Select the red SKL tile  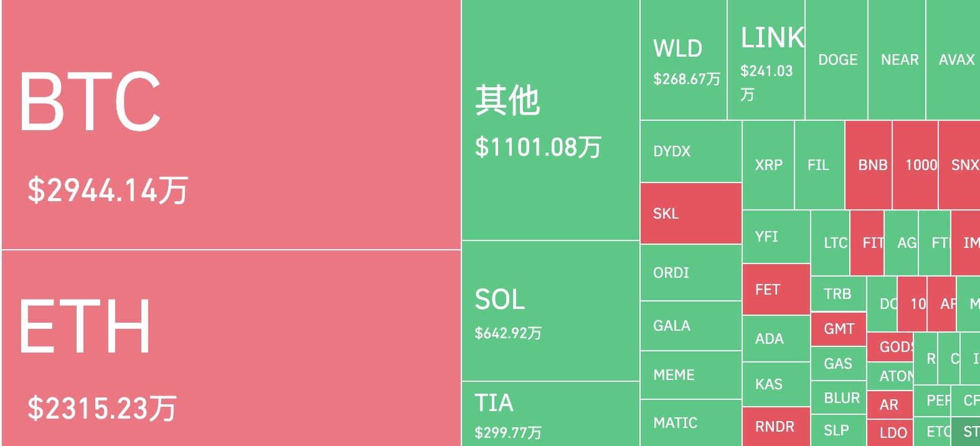(x=691, y=213)
